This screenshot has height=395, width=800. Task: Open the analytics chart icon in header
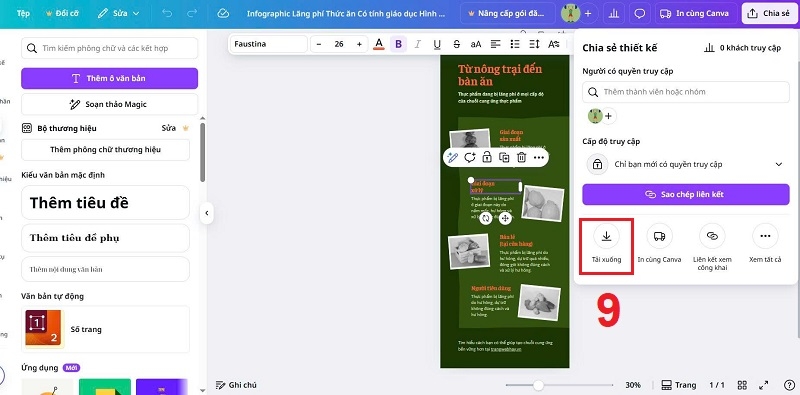pos(614,14)
